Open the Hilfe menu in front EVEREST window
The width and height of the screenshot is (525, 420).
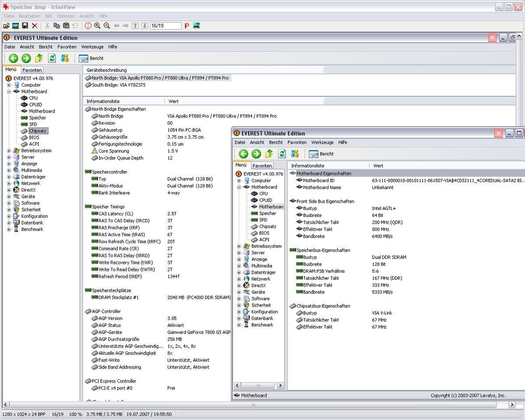tap(343, 142)
